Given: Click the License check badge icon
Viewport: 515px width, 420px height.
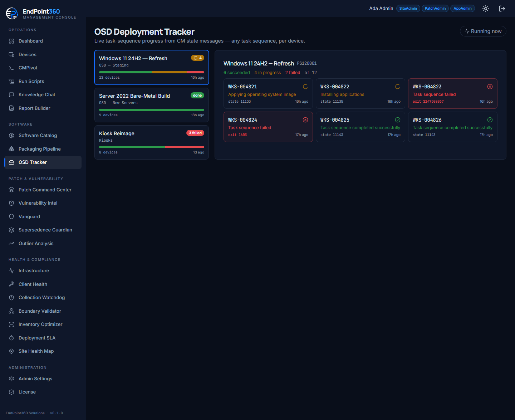Looking at the screenshot, I should (x=11, y=392).
